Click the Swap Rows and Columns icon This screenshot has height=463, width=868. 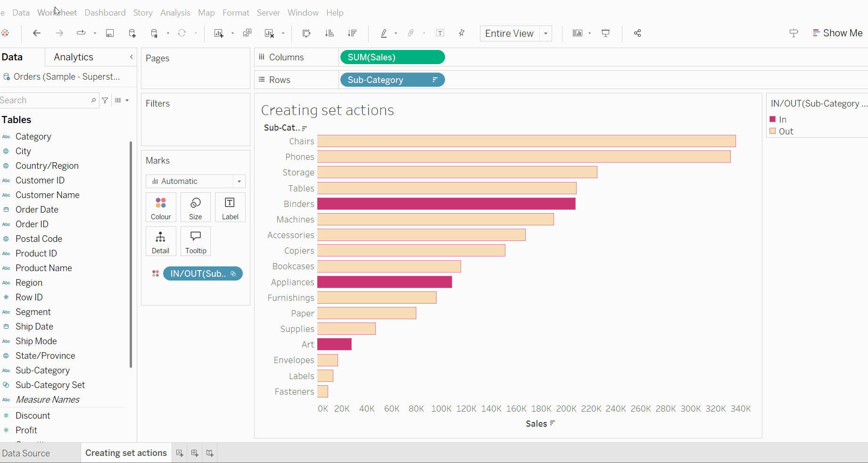[x=306, y=33]
